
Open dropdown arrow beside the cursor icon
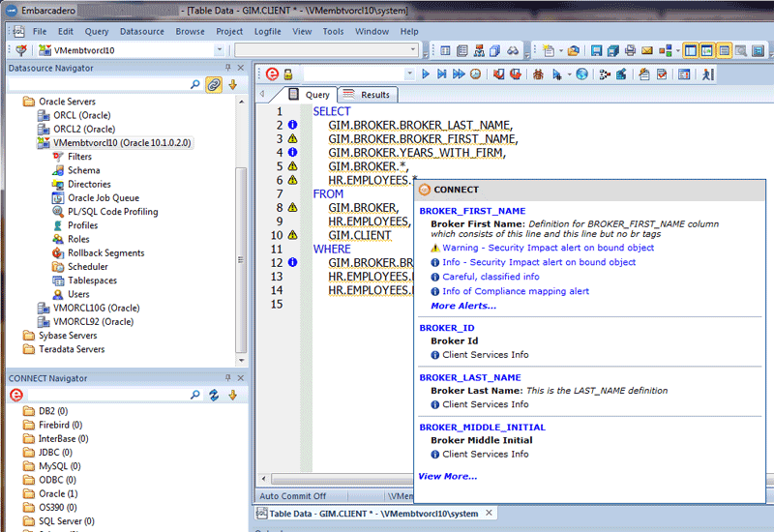coord(569,74)
